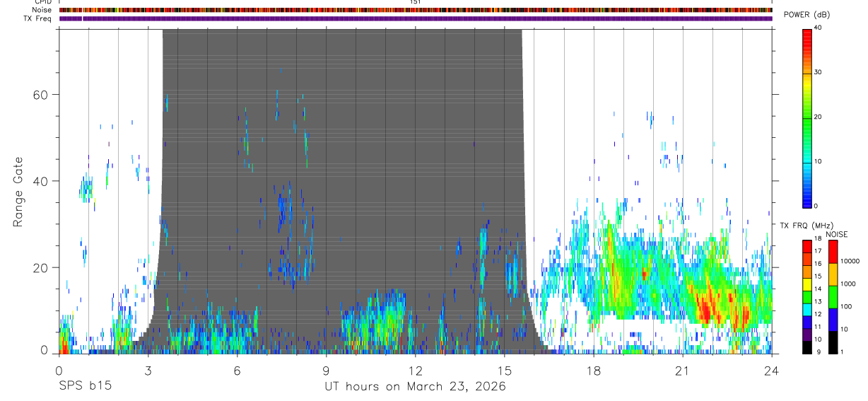Click the TX FRQ (MHz) colorbar
Viewport: 868px width, 401px height.
click(807, 297)
